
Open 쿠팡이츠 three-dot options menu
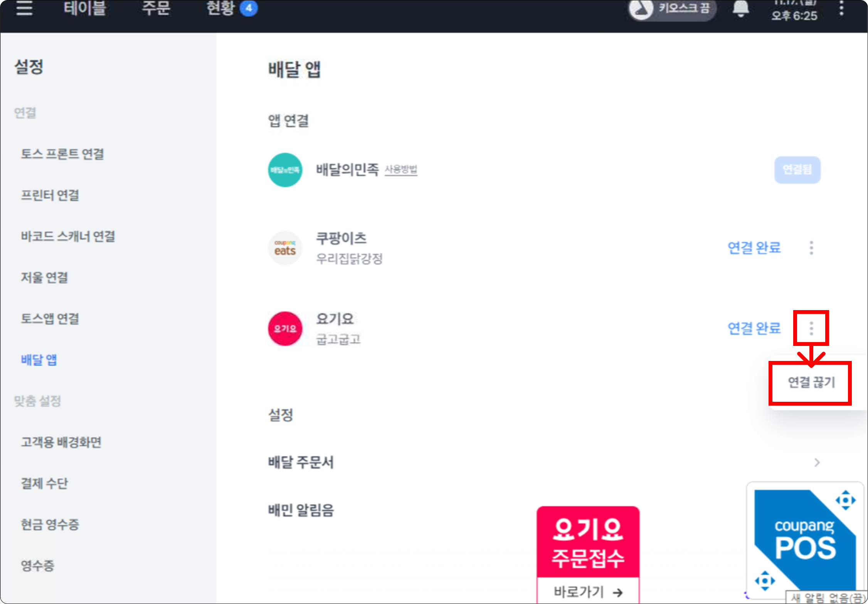click(811, 248)
